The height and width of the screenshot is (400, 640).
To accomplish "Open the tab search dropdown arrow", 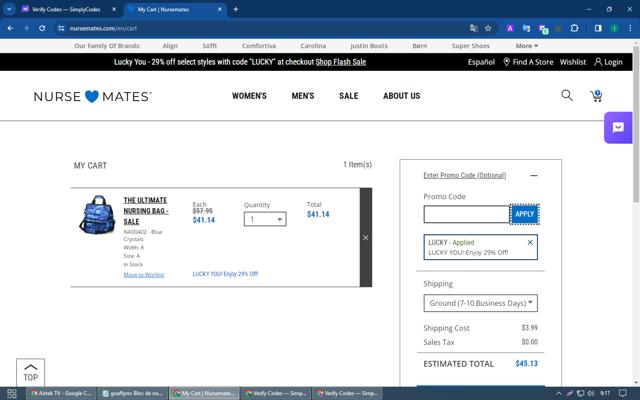I will click(9, 9).
